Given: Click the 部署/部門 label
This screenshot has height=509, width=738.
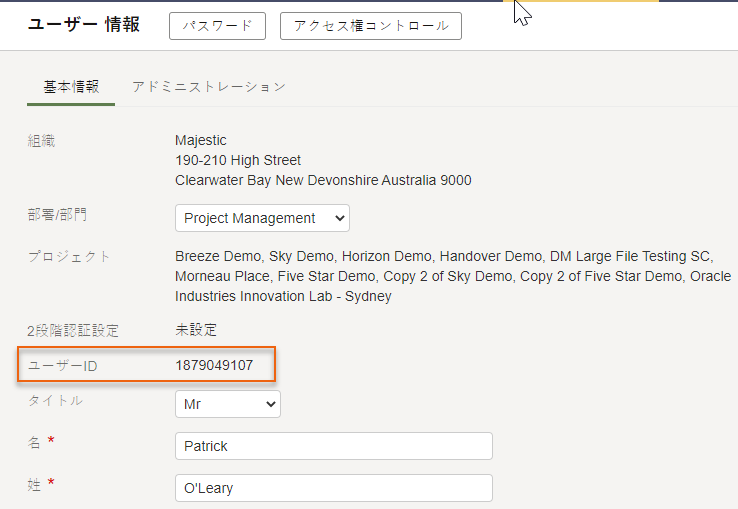Looking at the screenshot, I should 57,215.
